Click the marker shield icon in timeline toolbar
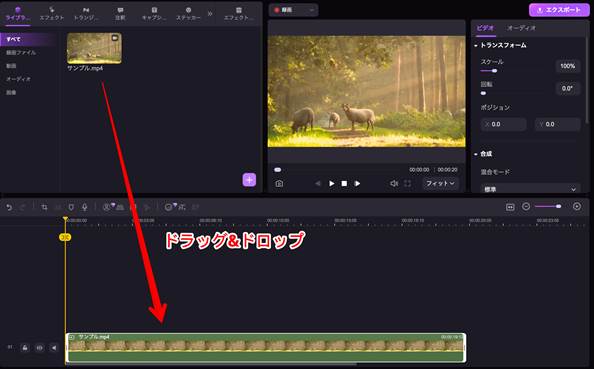The height and width of the screenshot is (369, 594). coord(71,207)
